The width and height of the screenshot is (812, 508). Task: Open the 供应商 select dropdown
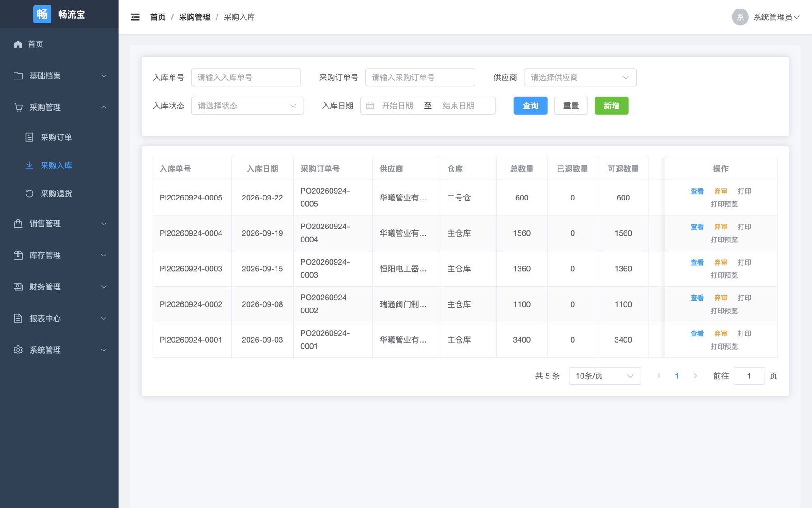click(580, 77)
